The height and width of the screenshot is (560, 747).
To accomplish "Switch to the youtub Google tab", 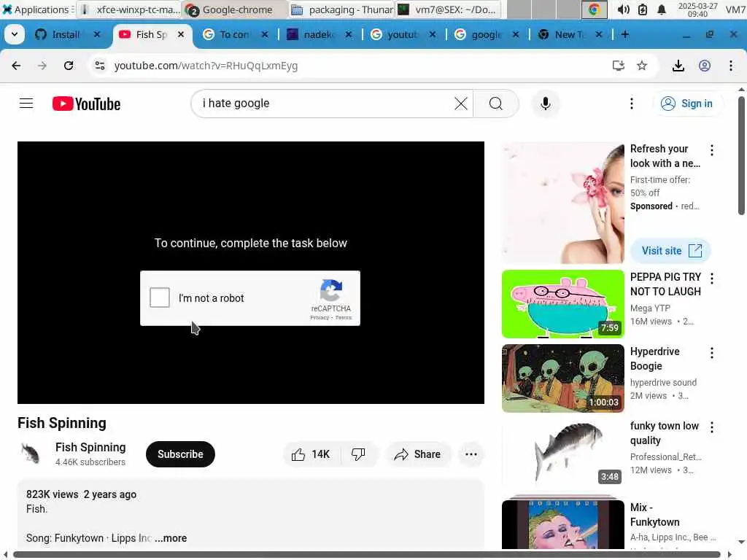I will tap(401, 34).
